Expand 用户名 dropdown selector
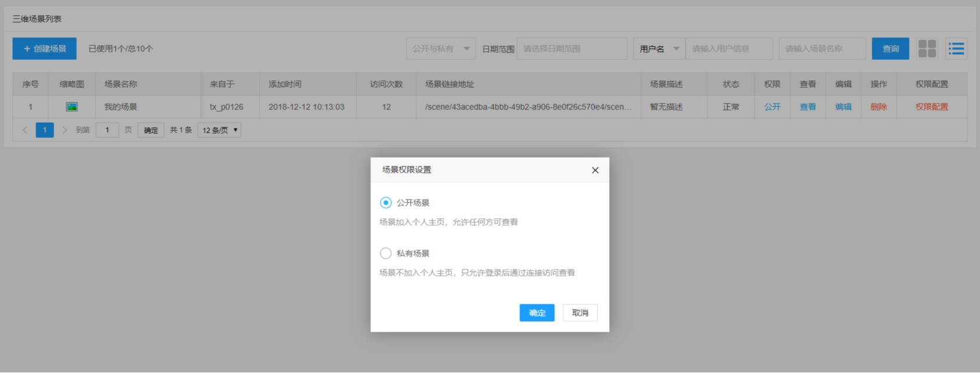The height and width of the screenshot is (373, 980). click(659, 49)
